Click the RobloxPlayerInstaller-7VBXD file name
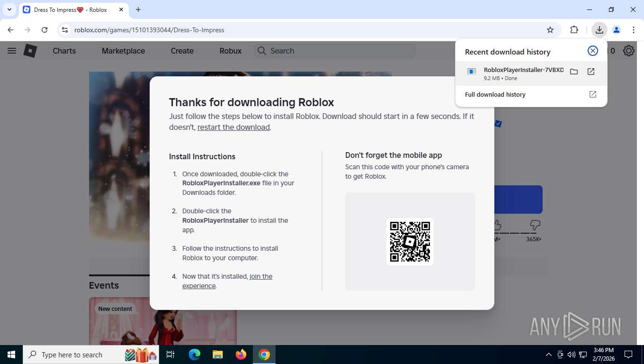This screenshot has height=364, width=644. click(524, 70)
